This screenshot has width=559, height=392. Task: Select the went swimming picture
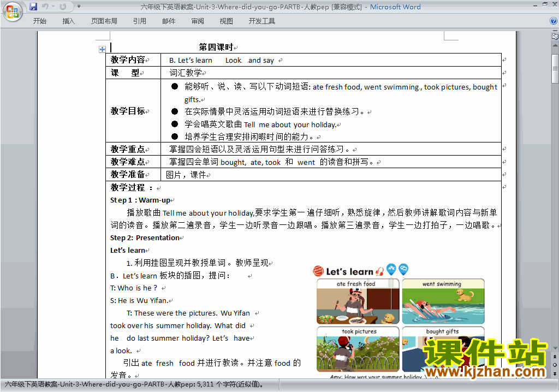443,301
